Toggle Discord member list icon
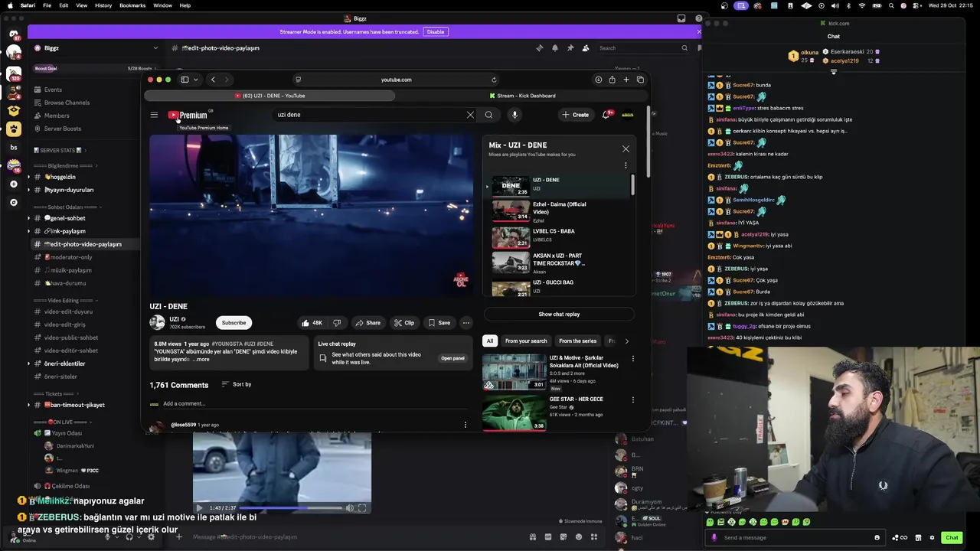 tap(586, 47)
